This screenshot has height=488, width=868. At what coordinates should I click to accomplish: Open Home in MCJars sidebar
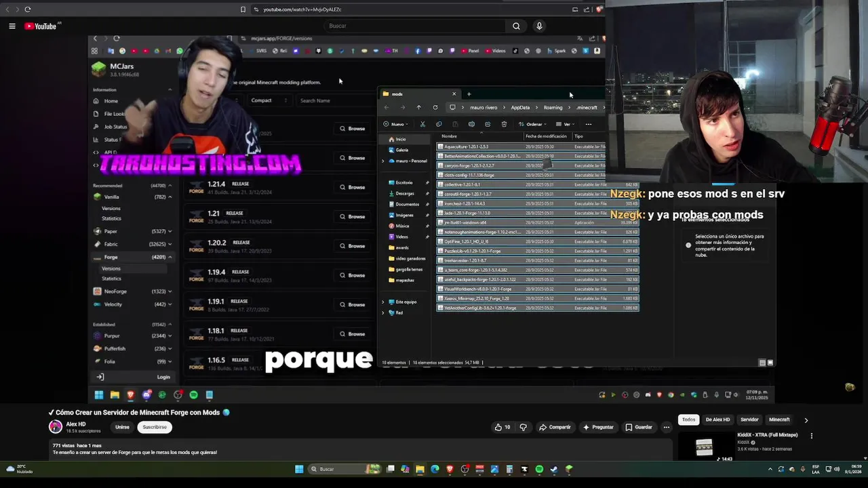point(111,101)
